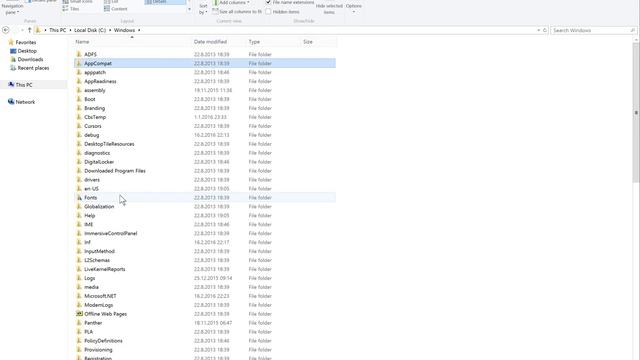Select Content layout icon in ribbon
Viewport: 640px width, 360px height.
[x=107, y=9]
